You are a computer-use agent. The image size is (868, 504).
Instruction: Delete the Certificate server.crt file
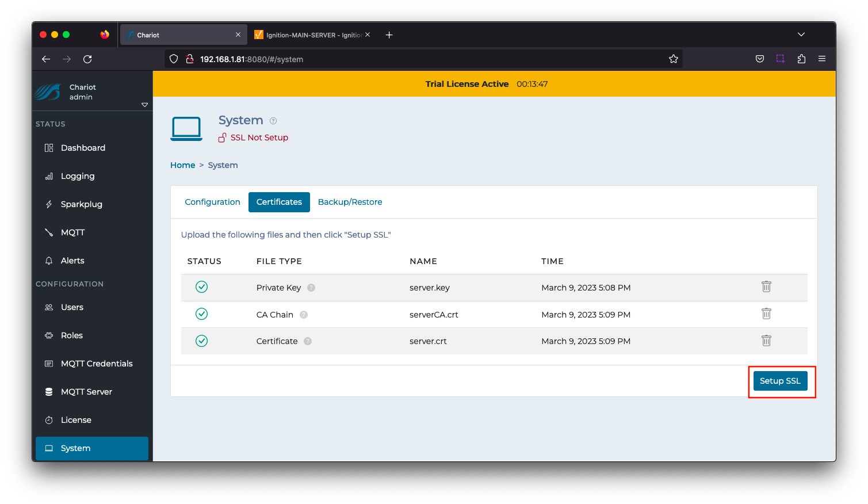click(x=766, y=341)
